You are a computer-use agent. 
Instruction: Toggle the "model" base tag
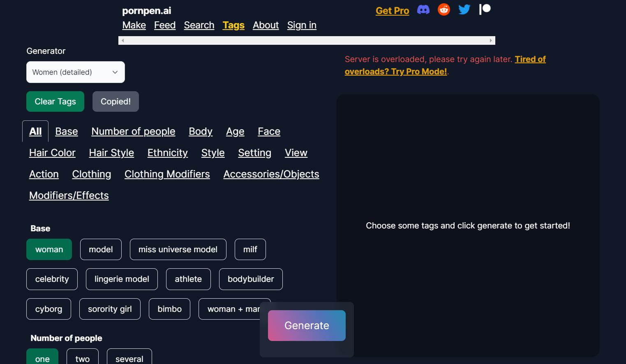(x=101, y=249)
